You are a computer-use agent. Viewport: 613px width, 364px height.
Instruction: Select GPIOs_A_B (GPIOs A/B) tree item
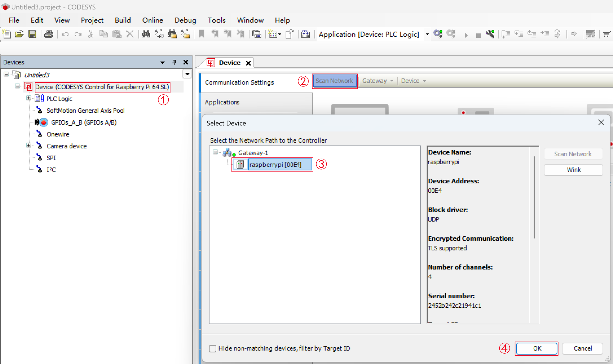coord(84,122)
